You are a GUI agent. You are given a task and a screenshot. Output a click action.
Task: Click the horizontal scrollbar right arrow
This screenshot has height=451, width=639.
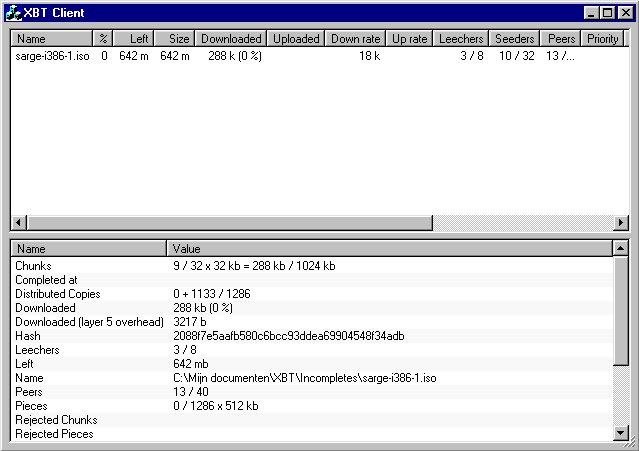620,222
